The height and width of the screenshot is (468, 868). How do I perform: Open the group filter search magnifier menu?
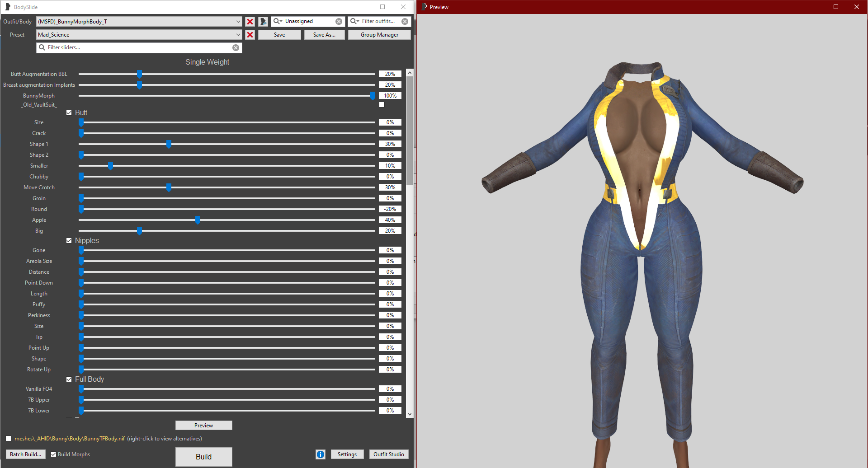click(x=278, y=21)
